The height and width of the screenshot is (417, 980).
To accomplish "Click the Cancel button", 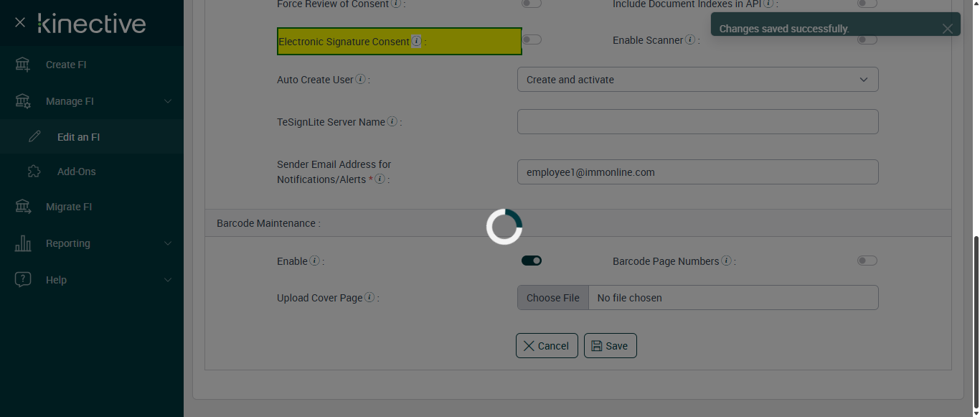I will pos(547,346).
